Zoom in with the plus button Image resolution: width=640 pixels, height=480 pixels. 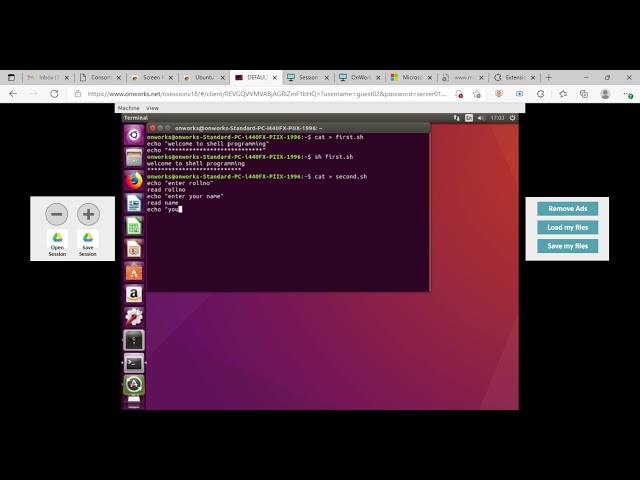[89, 214]
